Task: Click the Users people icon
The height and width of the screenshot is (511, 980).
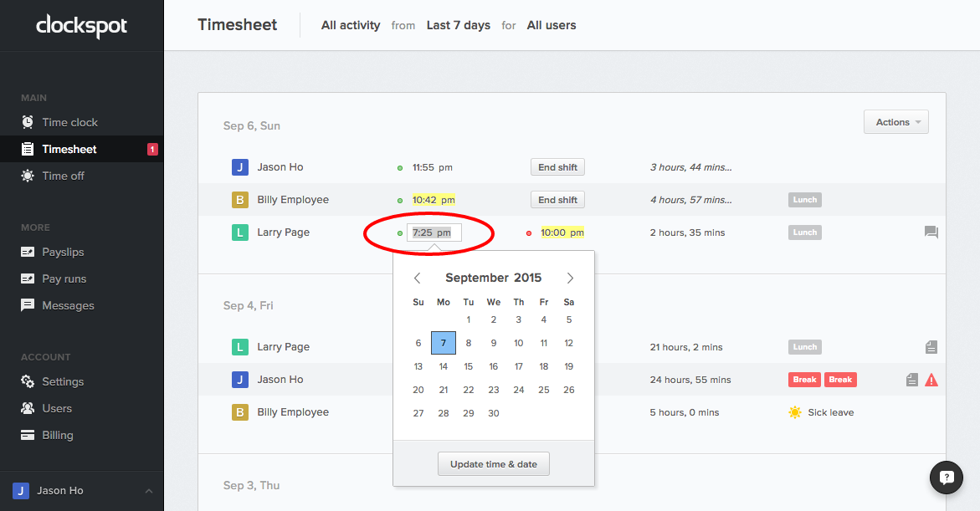Action: [28, 408]
